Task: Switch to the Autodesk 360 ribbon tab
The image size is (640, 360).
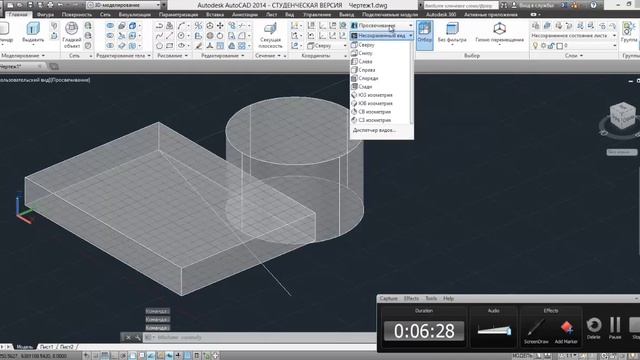Action: tap(441, 14)
